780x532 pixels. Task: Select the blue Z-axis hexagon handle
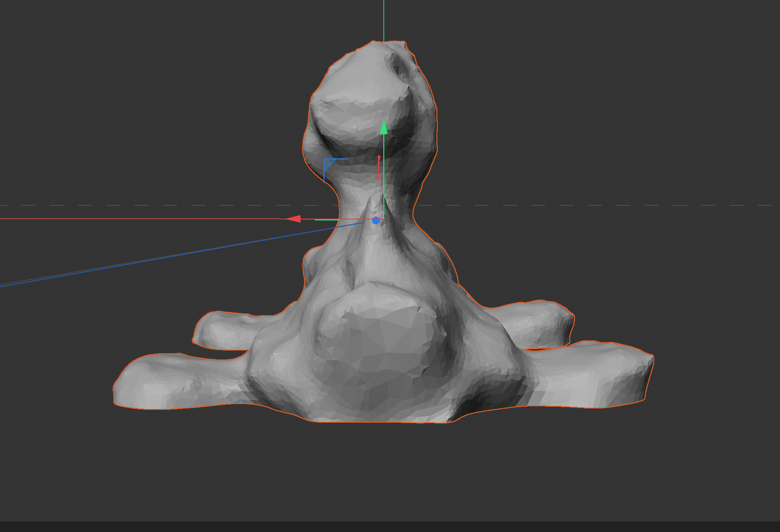376,220
